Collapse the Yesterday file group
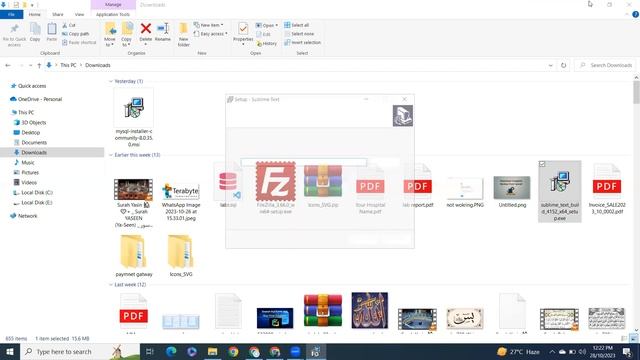Screen dimensions: 640x360 click(x=111, y=81)
